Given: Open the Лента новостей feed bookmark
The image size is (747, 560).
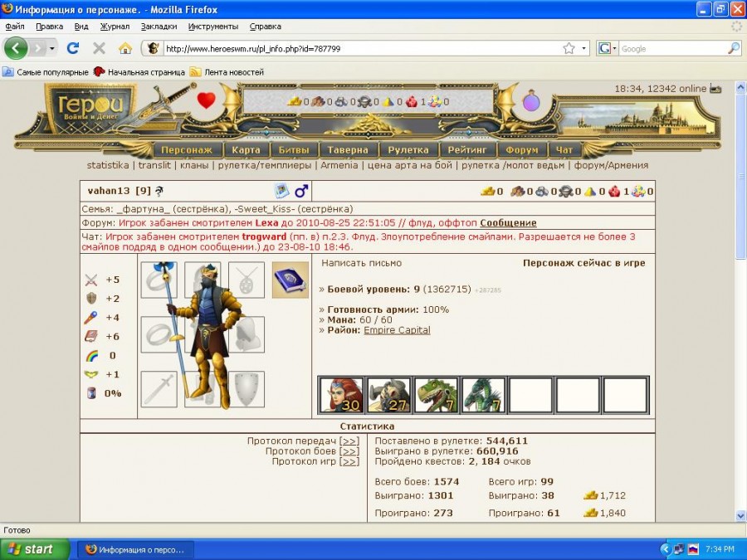Looking at the screenshot, I should [x=227, y=72].
